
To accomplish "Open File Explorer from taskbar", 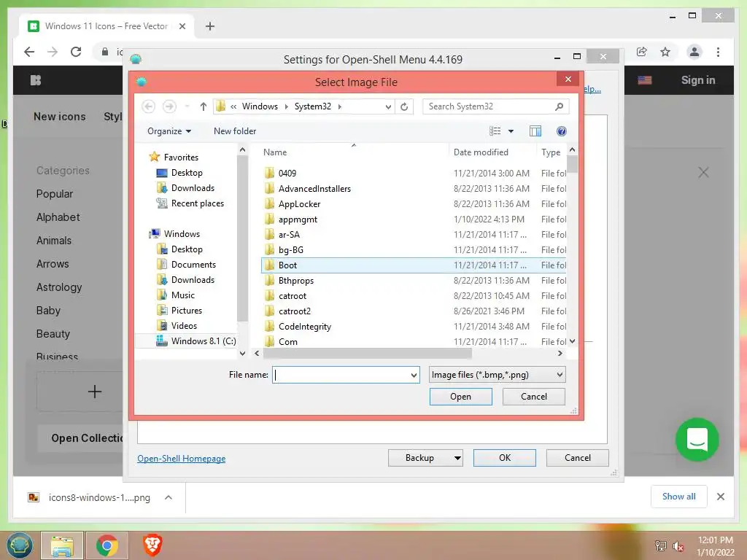I will click(x=62, y=545).
